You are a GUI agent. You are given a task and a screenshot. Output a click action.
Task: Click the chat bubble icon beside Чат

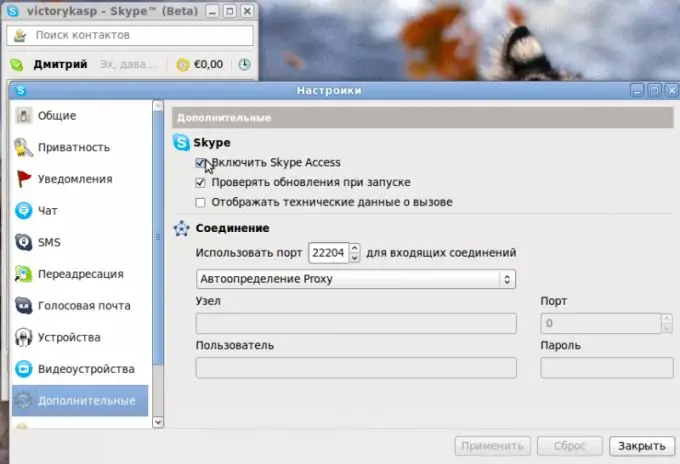(23, 211)
